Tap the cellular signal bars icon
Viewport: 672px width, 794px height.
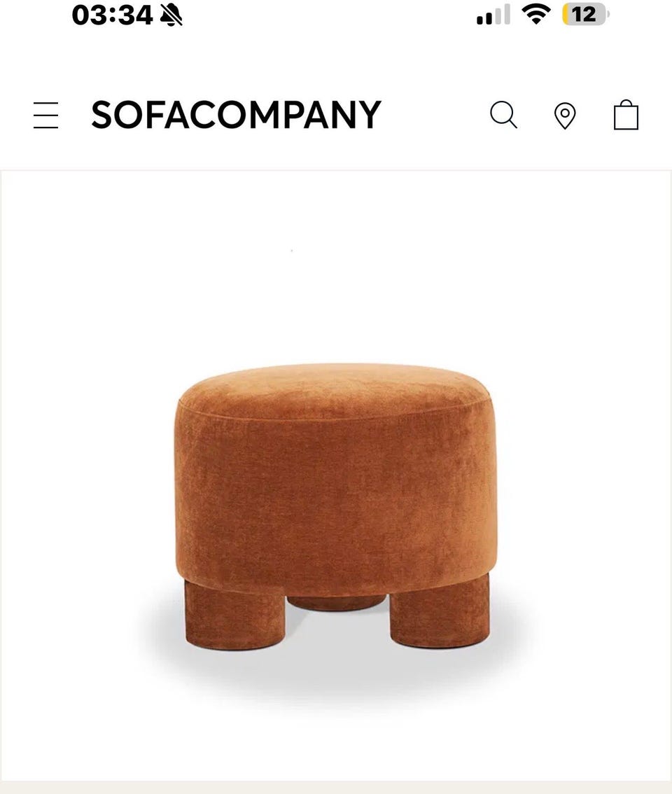click(x=493, y=15)
